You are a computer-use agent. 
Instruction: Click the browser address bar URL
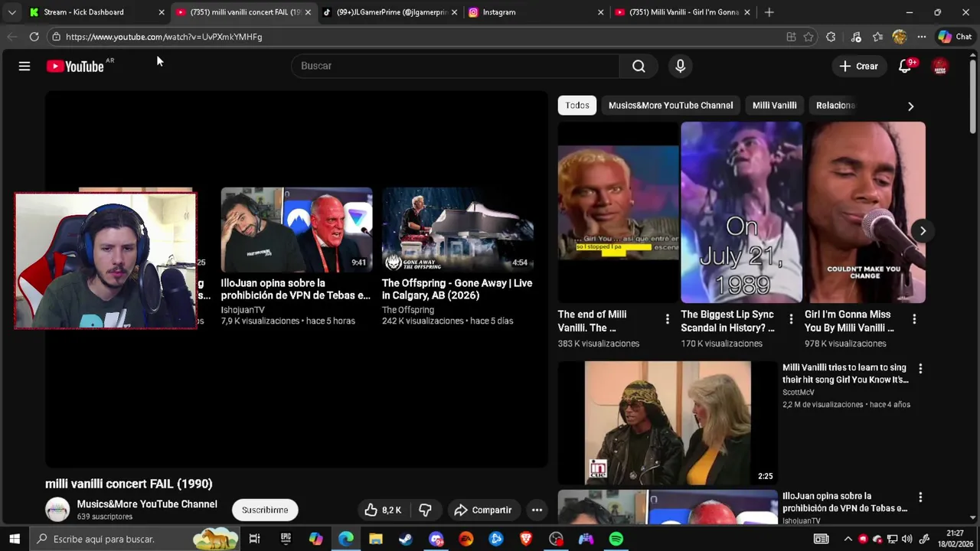pos(164,37)
